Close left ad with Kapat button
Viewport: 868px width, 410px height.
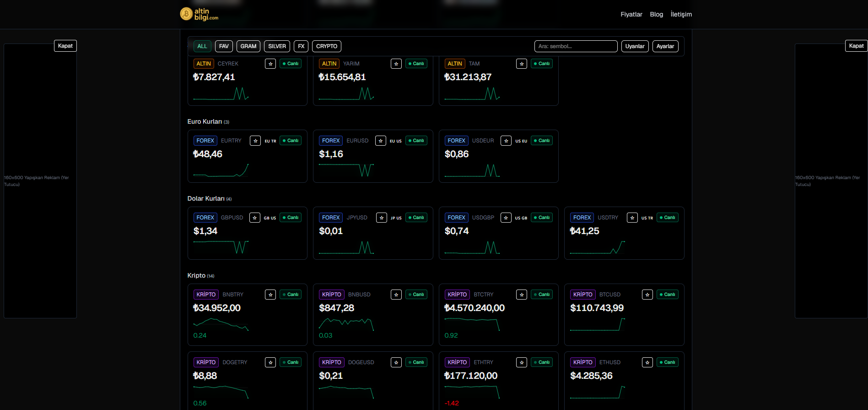coord(65,46)
